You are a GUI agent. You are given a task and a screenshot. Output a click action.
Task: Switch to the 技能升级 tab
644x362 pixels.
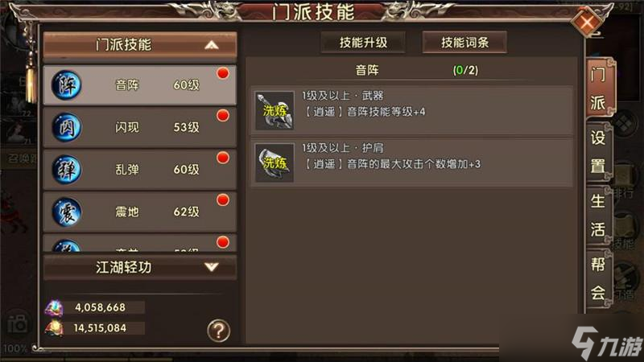tap(363, 43)
